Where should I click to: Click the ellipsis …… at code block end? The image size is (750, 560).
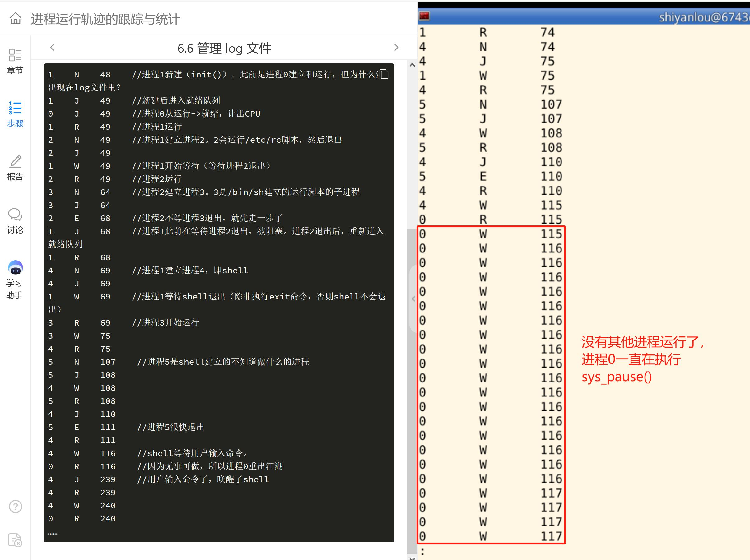click(53, 534)
